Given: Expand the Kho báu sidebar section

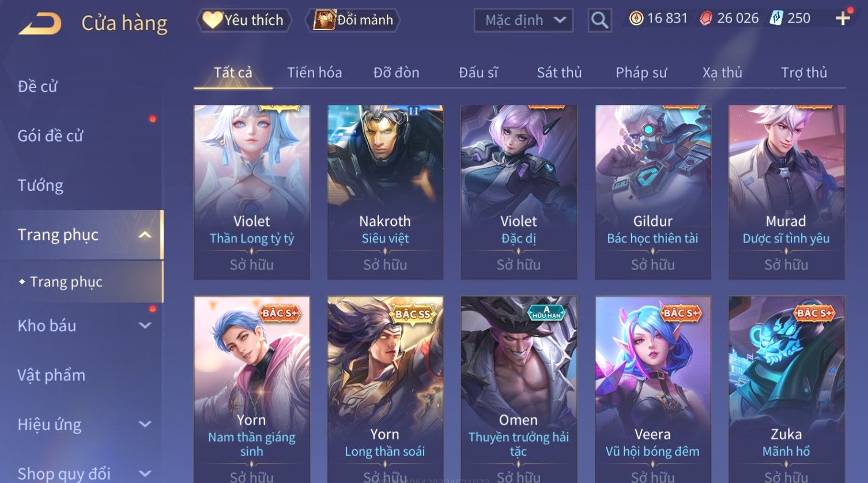Looking at the screenshot, I should pos(145,326).
